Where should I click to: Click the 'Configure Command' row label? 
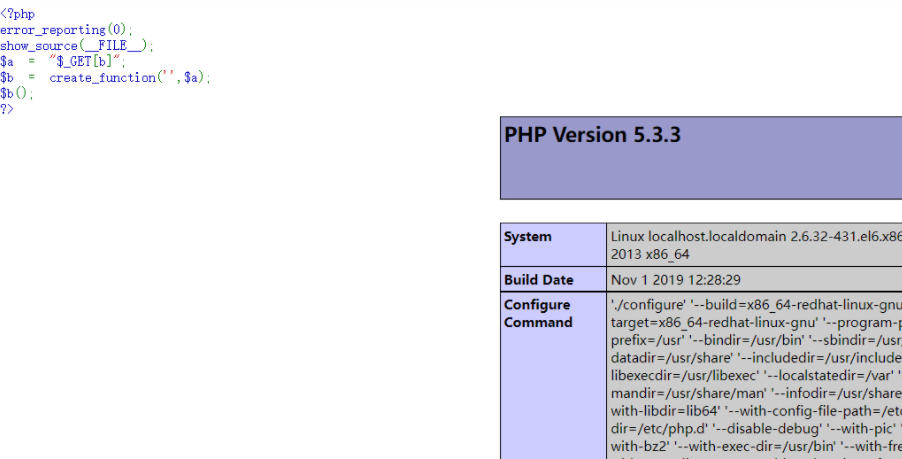tap(538, 313)
